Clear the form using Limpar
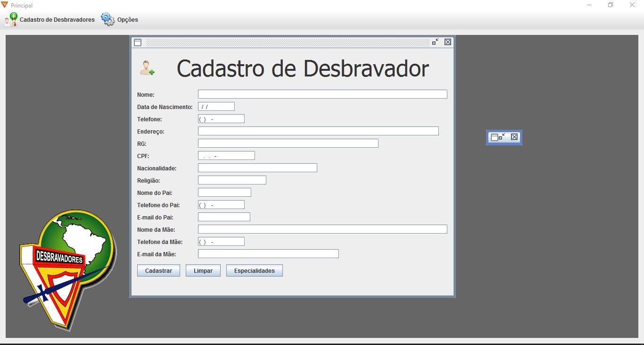644x345 pixels. click(203, 270)
